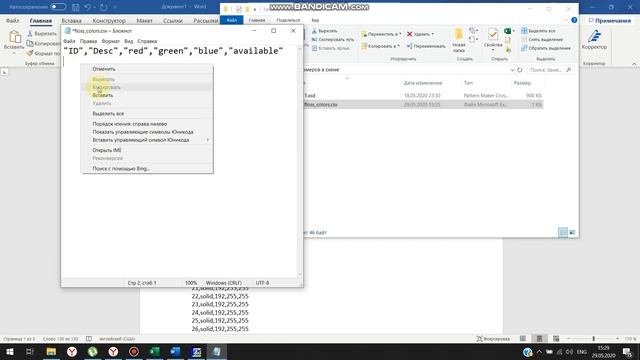Click Explorer's Главная tab

tap(257, 20)
